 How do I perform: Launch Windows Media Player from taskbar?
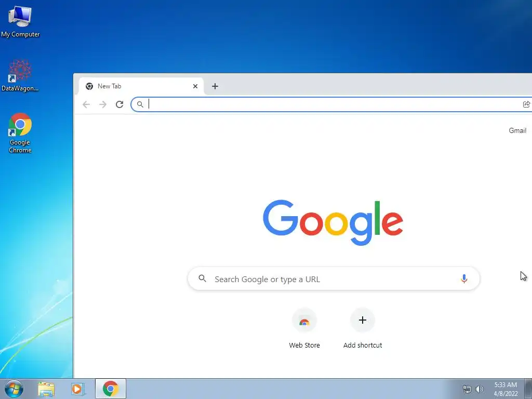point(77,389)
